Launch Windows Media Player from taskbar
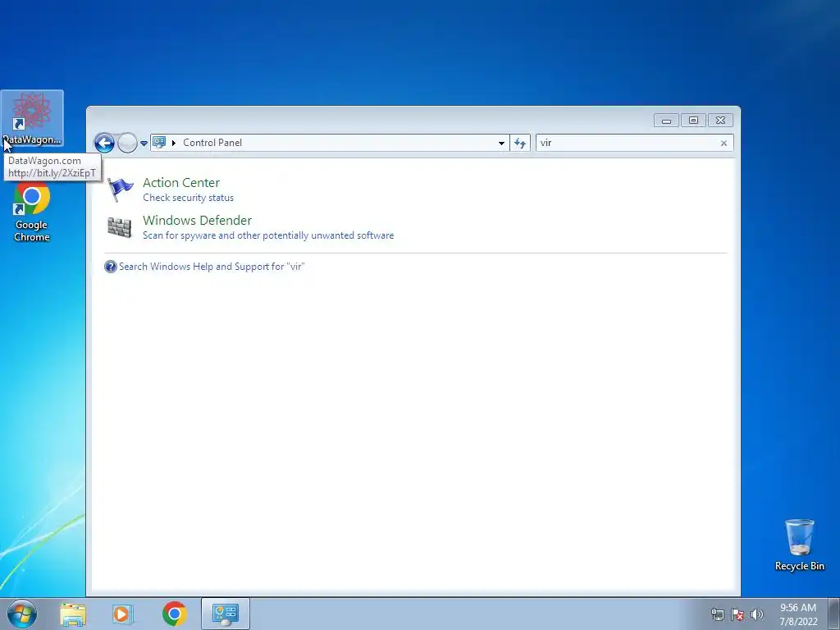Screen dimensions: 840x630 point(123,614)
